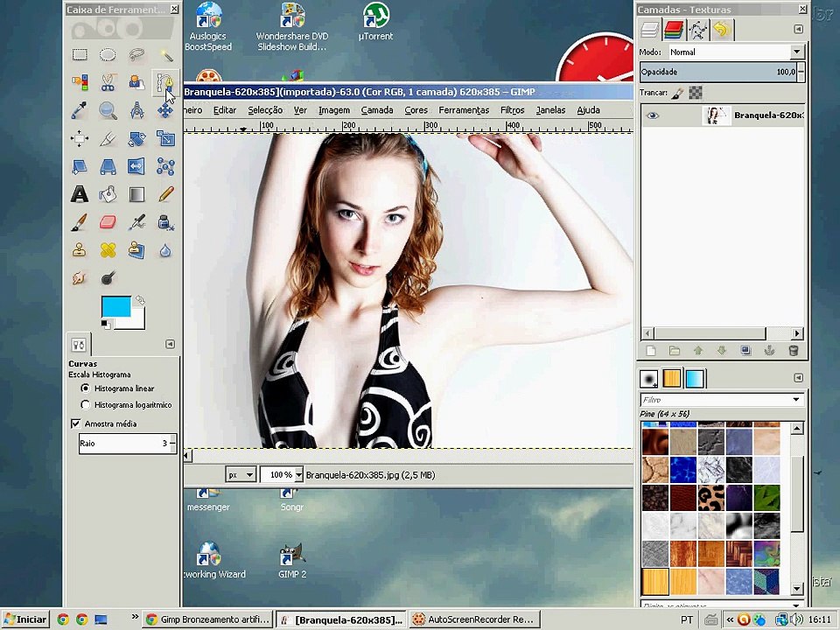Select the Paintbrush tool
The height and width of the screenshot is (630, 840).
coord(80,221)
